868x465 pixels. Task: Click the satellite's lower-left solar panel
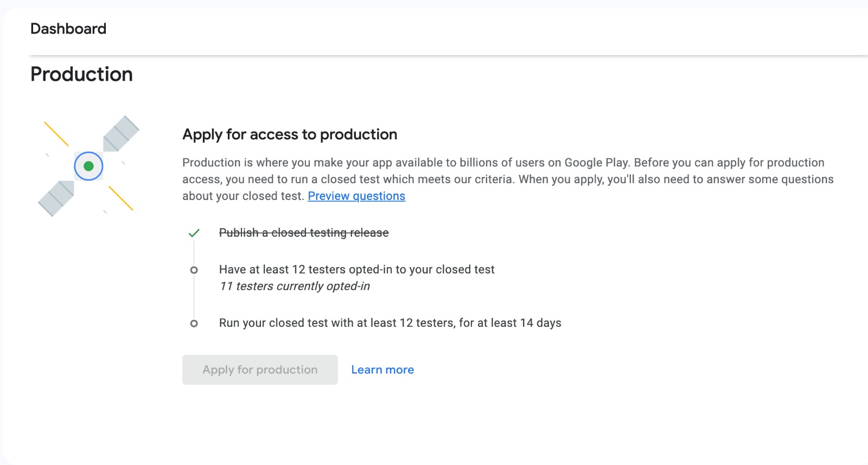[56, 199]
